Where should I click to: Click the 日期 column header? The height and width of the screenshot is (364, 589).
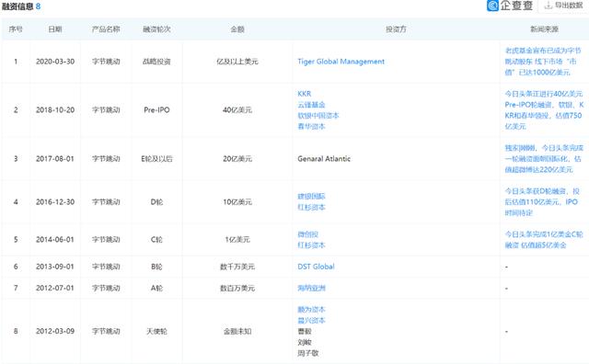(55, 29)
